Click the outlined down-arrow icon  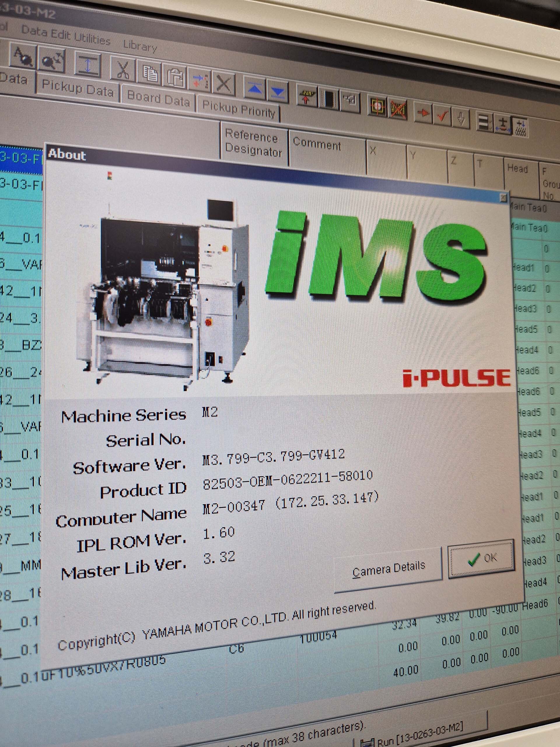[461, 118]
